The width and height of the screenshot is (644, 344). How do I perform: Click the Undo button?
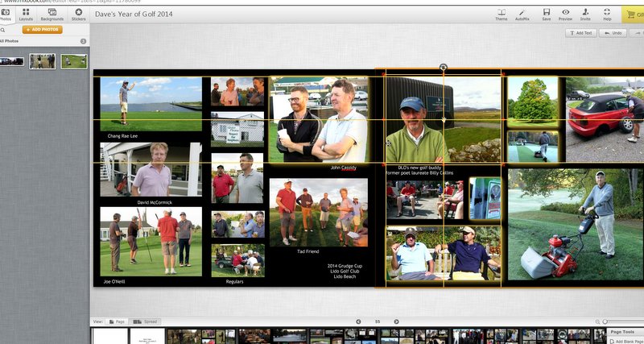(x=613, y=33)
